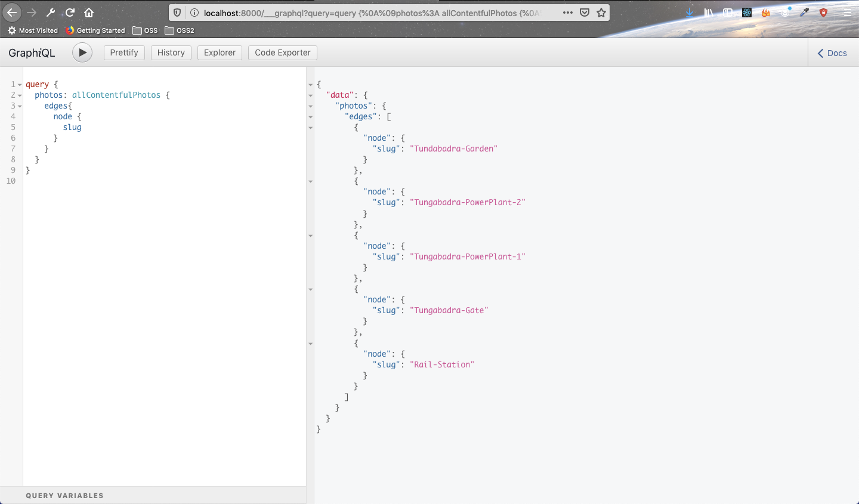Viewport: 859px width, 504px height.
Task: Toggle the Code Exporter panel
Action: (283, 52)
